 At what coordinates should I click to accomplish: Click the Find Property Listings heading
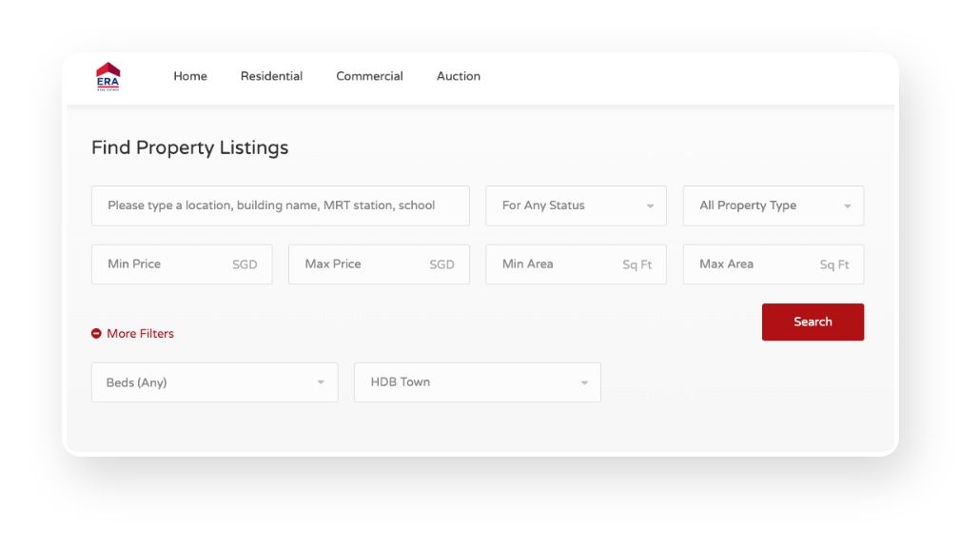190,148
